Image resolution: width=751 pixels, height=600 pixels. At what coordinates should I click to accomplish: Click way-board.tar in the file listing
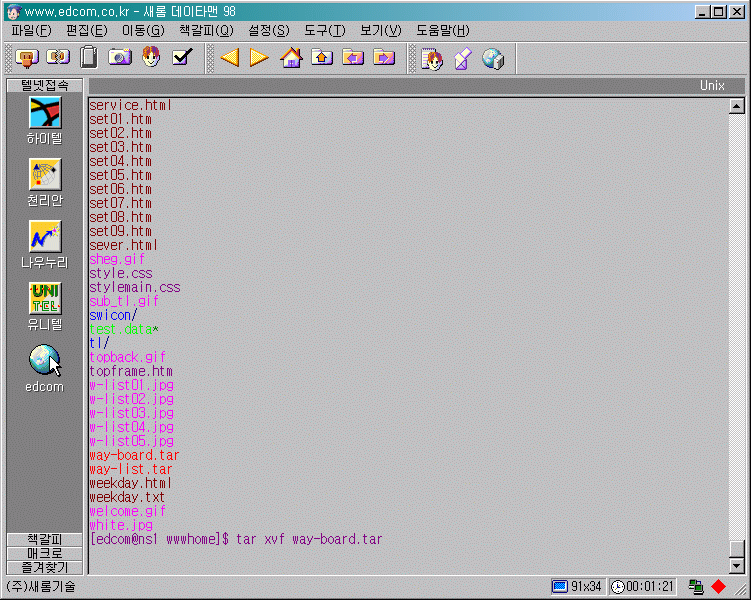[x=134, y=455]
